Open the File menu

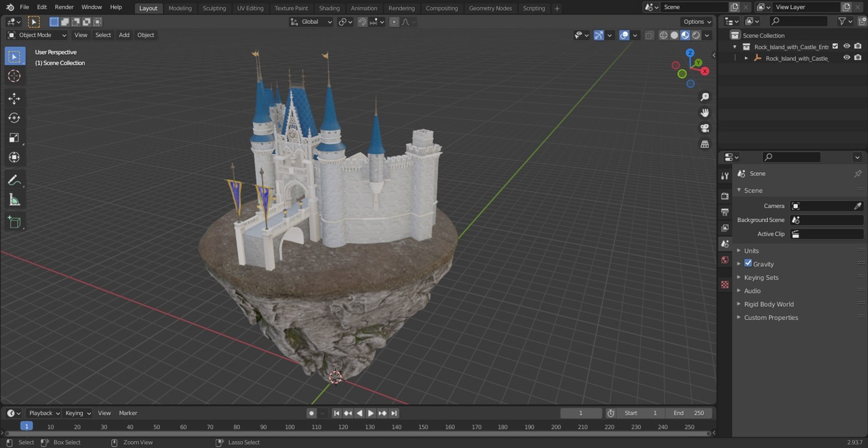coord(24,7)
